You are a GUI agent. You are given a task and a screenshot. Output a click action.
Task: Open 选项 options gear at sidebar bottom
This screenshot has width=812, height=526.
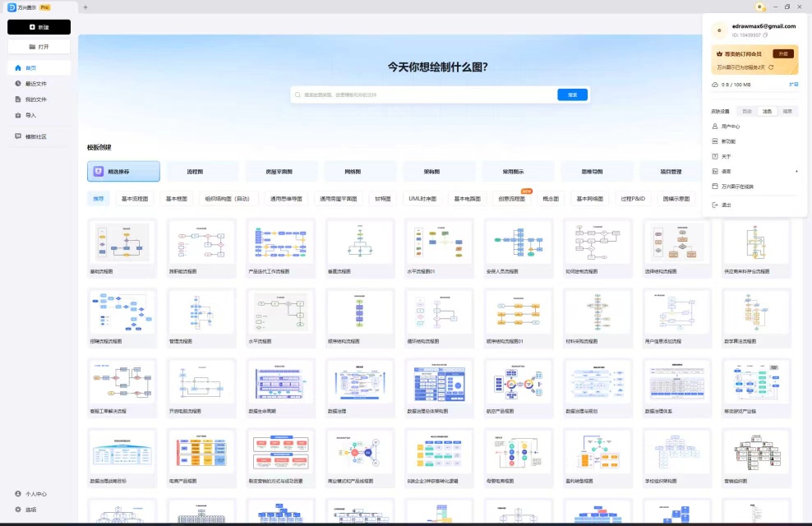coord(26,510)
